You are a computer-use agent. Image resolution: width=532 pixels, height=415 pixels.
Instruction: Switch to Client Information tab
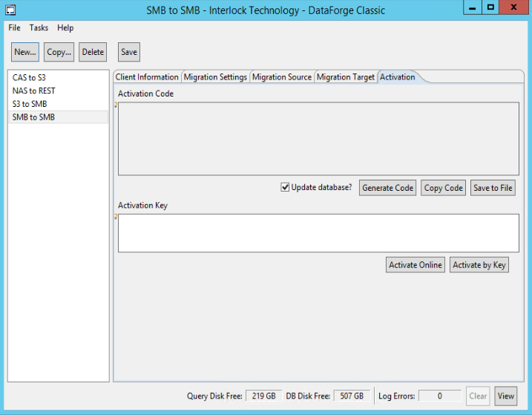point(147,77)
